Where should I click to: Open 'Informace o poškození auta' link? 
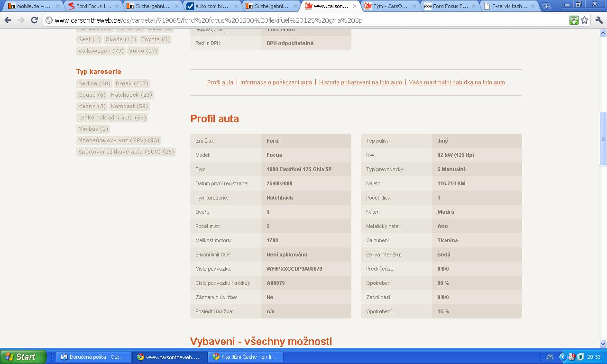tap(276, 82)
